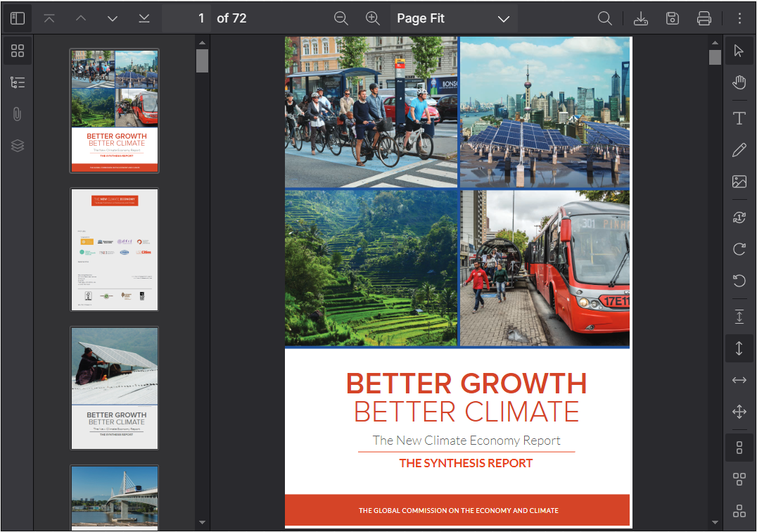Screen dimensions: 757x532
Task: Show the thumbnails view tab
Action: point(18,51)
